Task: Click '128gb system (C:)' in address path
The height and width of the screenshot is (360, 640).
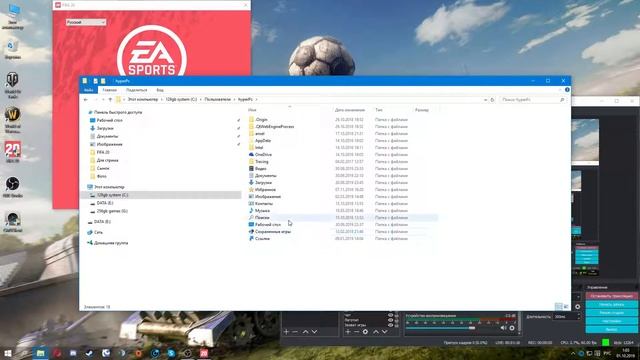Action: coord(181,100)
